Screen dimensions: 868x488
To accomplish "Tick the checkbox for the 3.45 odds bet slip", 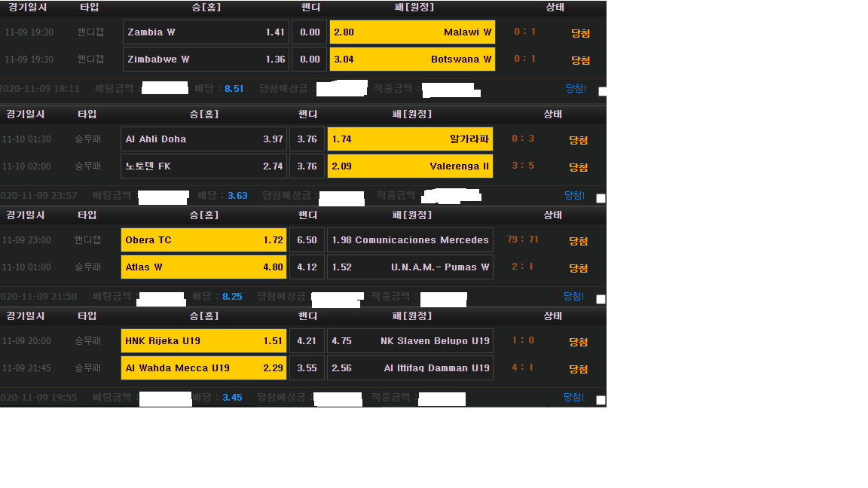I will 601,400.
